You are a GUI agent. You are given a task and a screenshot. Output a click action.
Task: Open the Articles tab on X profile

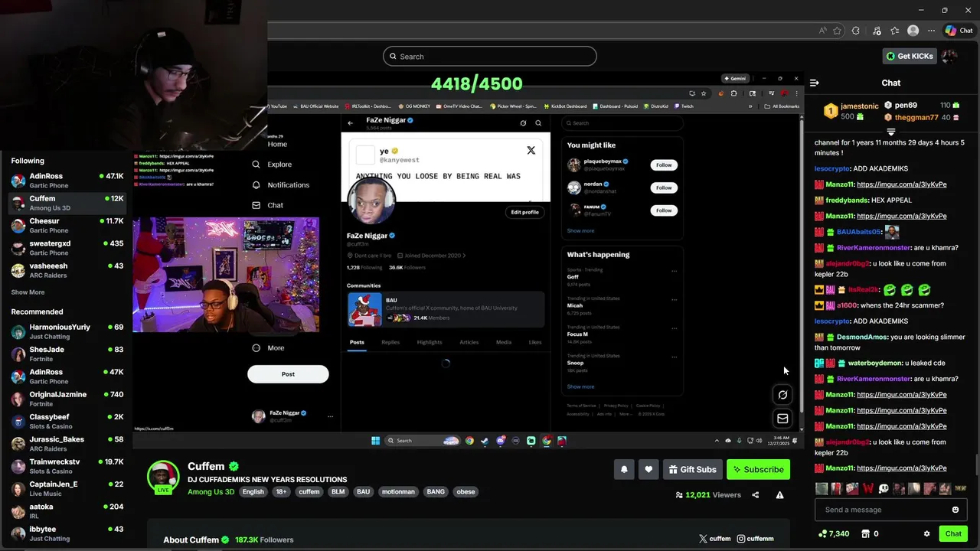(x=469, y=342)
